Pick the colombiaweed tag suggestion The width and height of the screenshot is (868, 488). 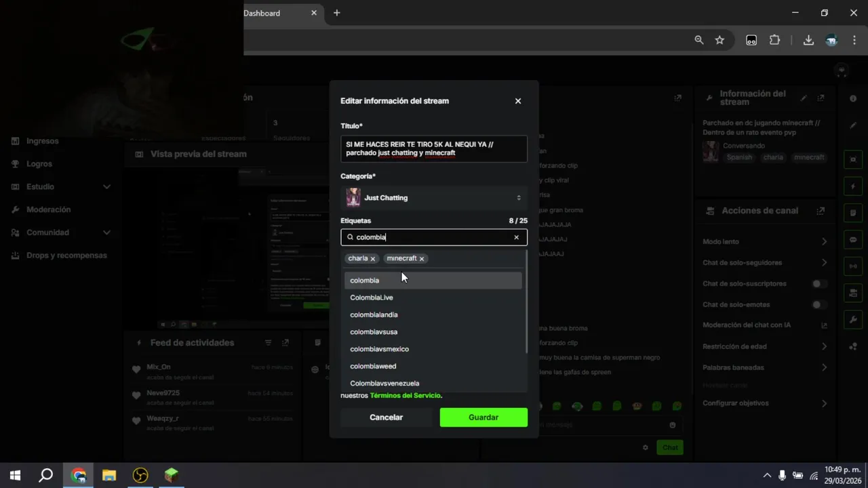pyautogui.click(x=433, y=366)
